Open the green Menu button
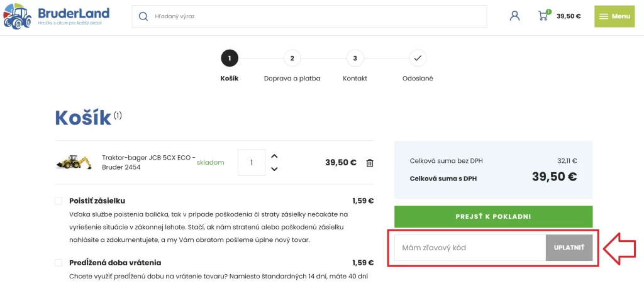This screenshot has height=286, width=644. click(x=614, y=16)
